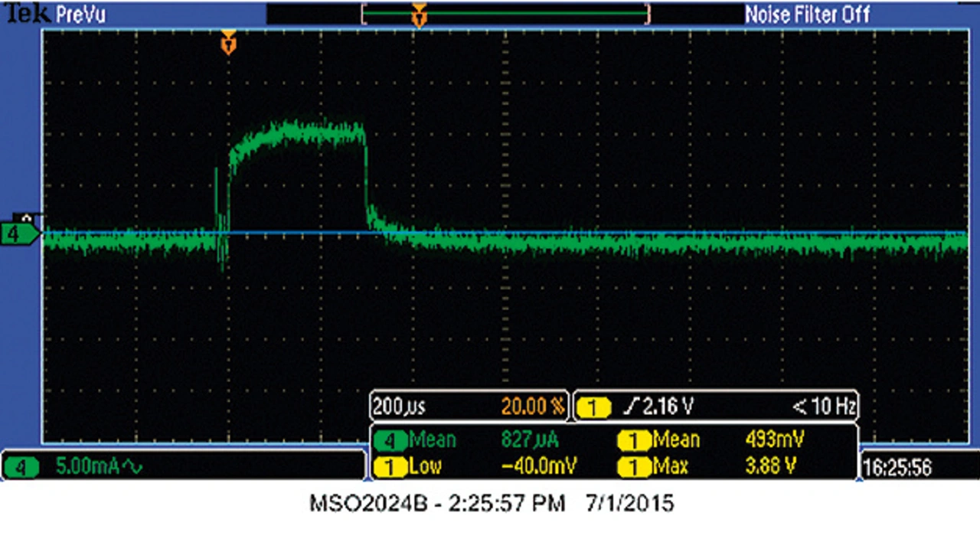Click the Noise Filter Off indicator

[807, 15]
